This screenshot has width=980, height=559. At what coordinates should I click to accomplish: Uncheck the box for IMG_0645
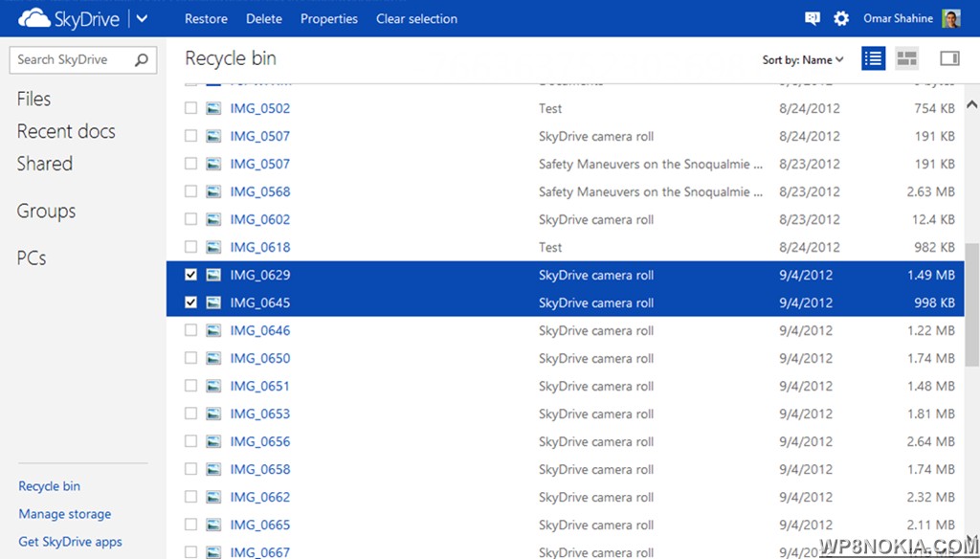[190, 302]
